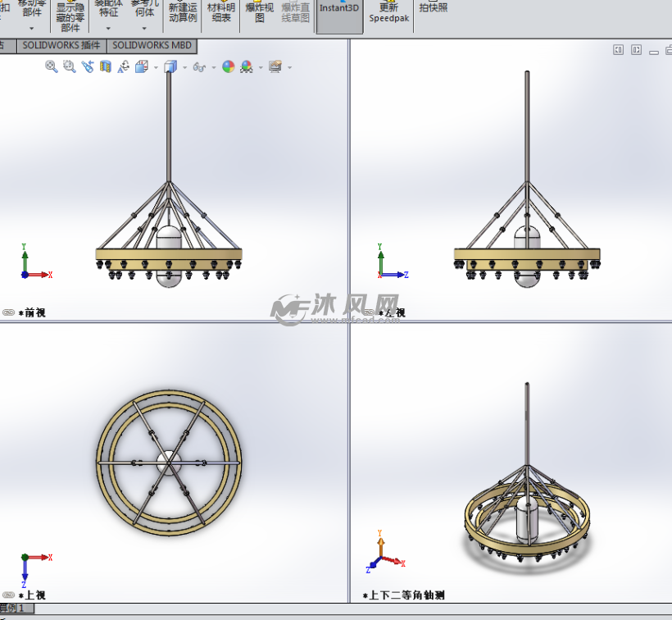Click the 更新 Speedpak button
The width and height of the screenshot is (672, 620).
tap(389, 13)
